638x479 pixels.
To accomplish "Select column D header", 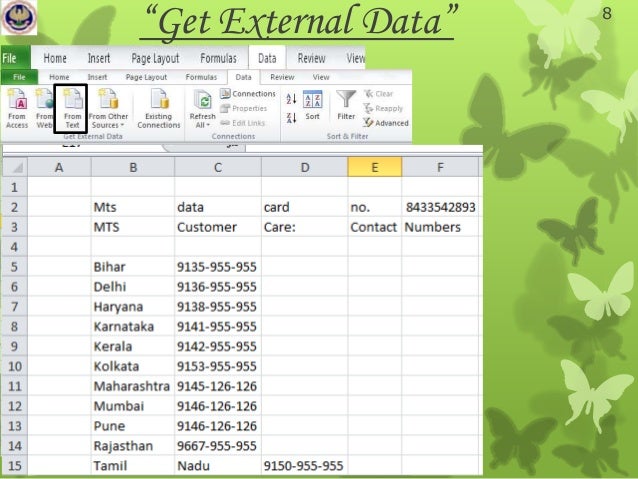I will [305, 167].
